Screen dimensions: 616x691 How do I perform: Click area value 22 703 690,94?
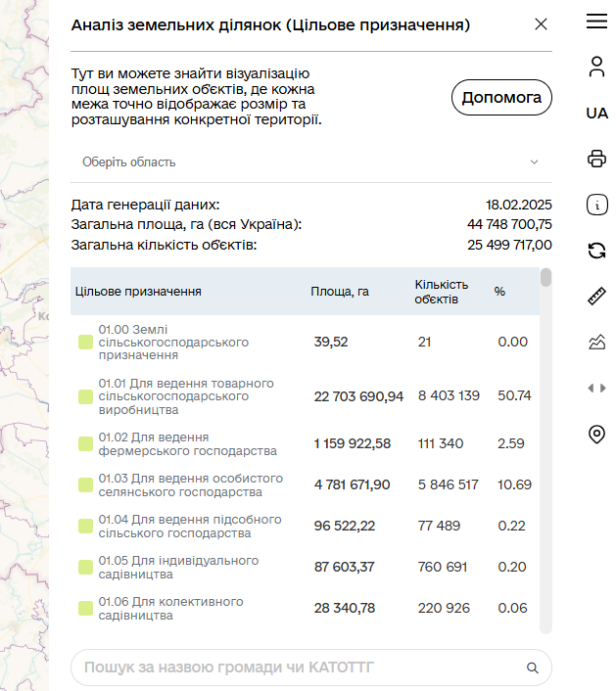coord(358,396)
